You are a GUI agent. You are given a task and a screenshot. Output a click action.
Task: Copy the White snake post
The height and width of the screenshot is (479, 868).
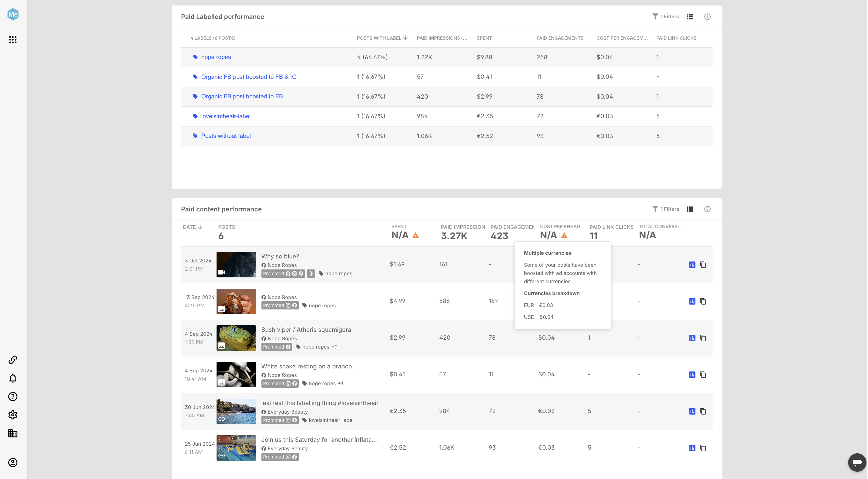[x=703, y=375]
